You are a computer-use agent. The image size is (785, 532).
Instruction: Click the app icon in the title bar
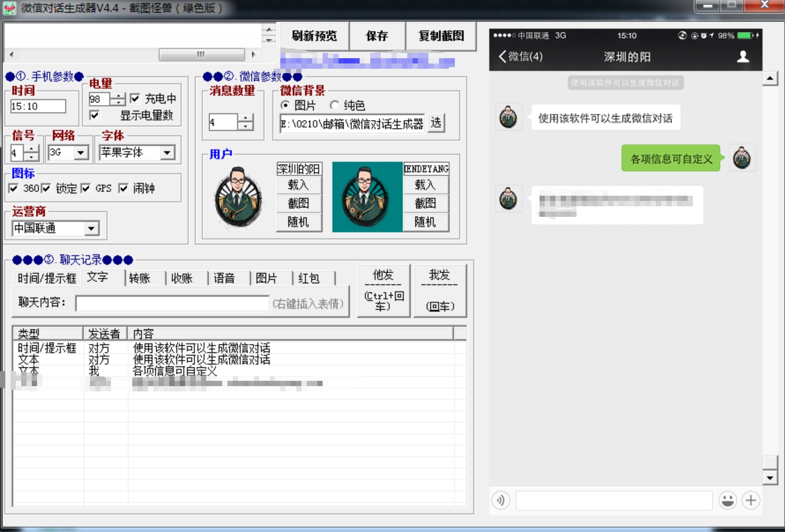10,8
